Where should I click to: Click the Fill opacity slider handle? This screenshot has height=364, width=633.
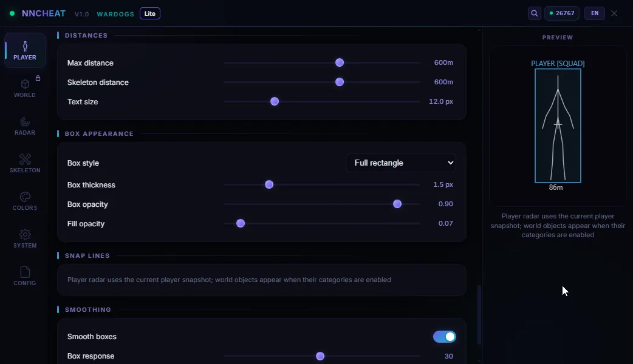point(241,223)
